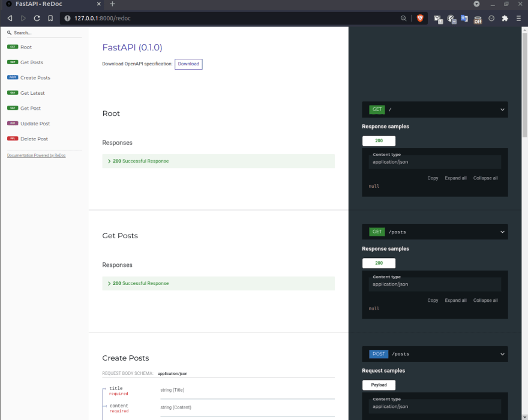
Task: Collapse all in GET /posts response sample
Action: (x=485, y=301)
